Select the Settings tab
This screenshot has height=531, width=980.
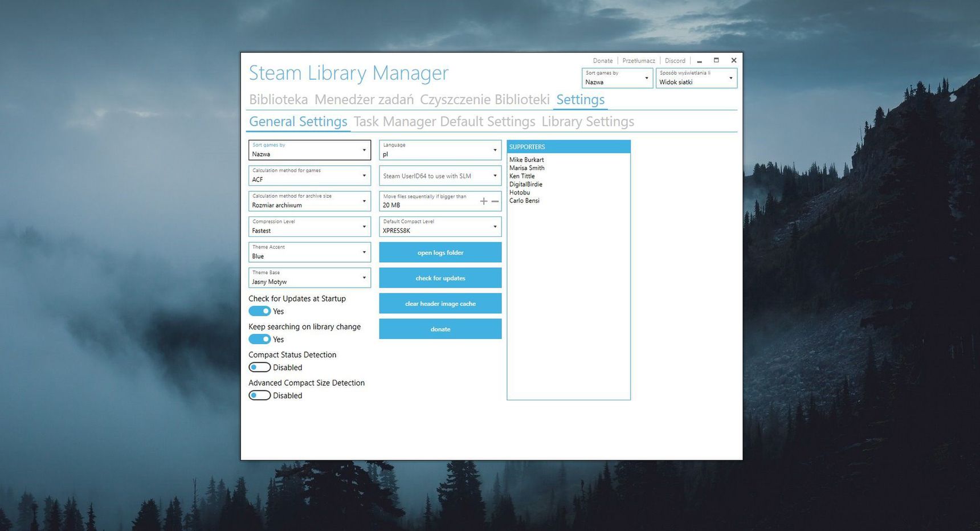580,100
